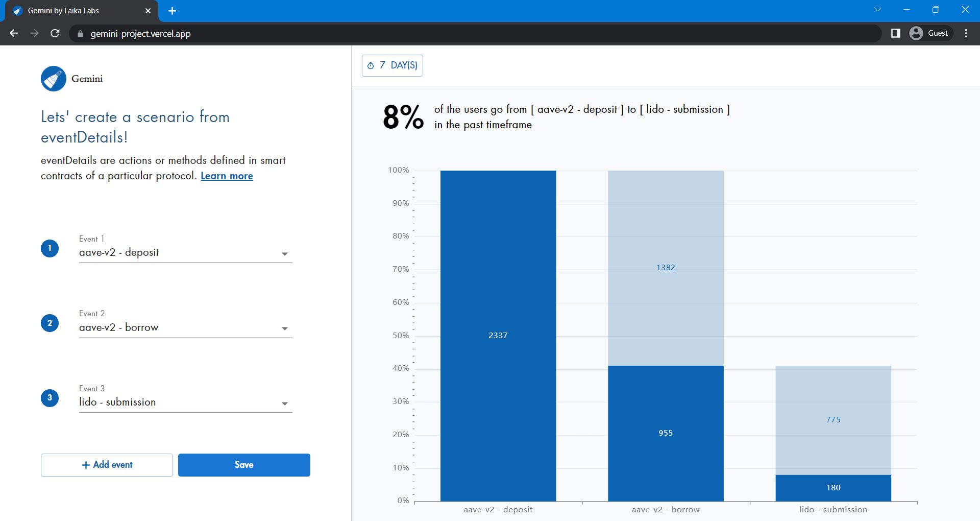
Task: Click the Event 3 dropdown arrow
Action: coord(285,404)
